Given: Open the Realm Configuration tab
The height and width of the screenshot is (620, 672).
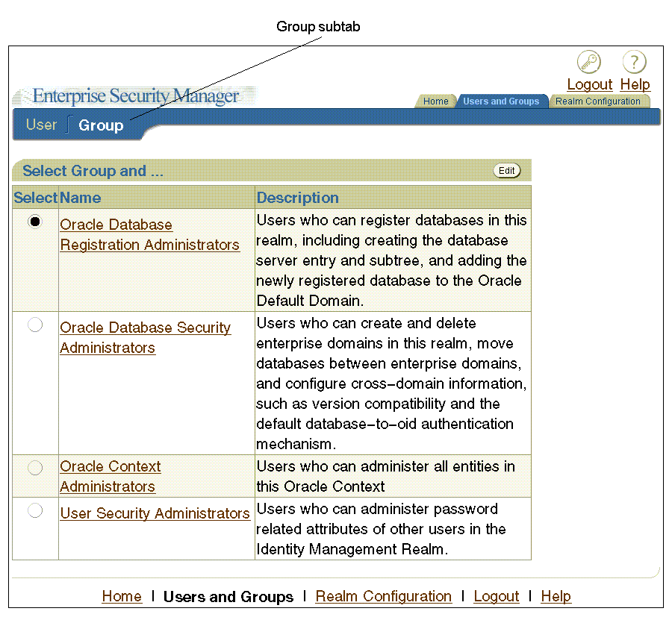Looking at the screenshot, I should click(600, 101).
